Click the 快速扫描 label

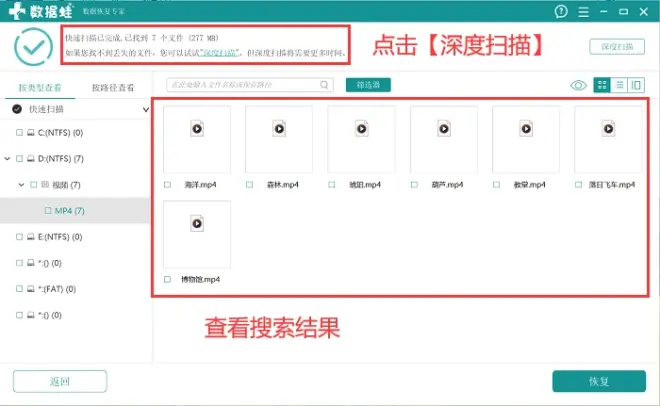(46, 109)
